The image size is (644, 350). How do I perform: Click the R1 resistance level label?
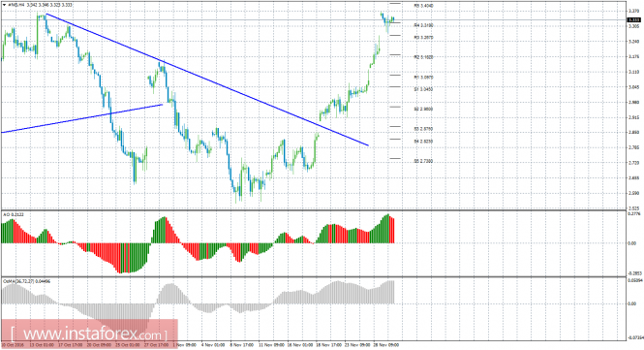coord(423,77)
